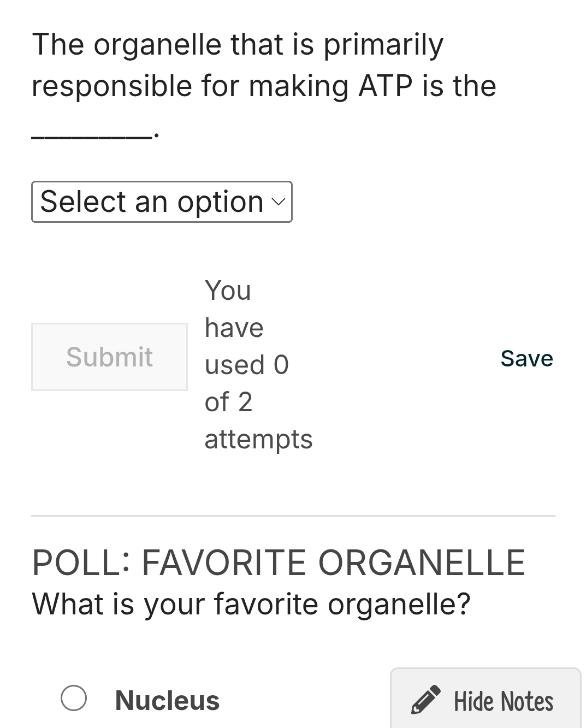Screen dimensions: 586x728
Task: Click the ATP organelle question text
Action: point(238,45)
